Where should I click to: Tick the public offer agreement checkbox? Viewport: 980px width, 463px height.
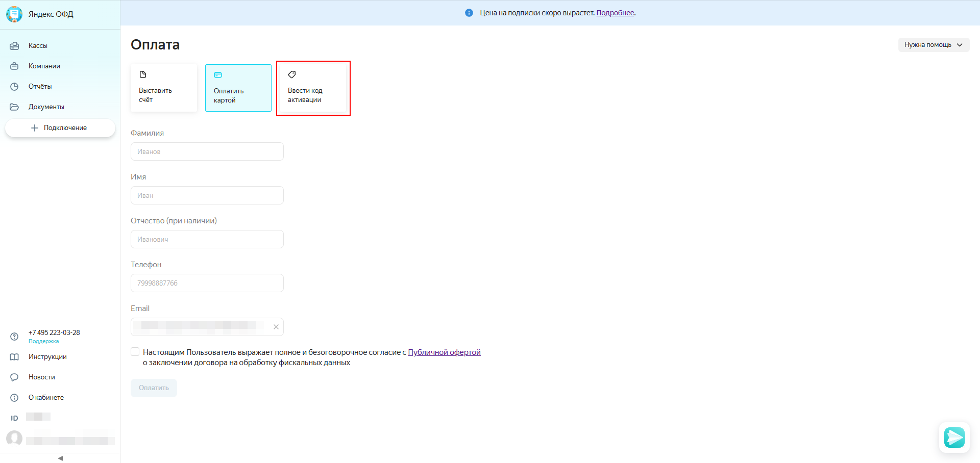(x=135, y=352)
